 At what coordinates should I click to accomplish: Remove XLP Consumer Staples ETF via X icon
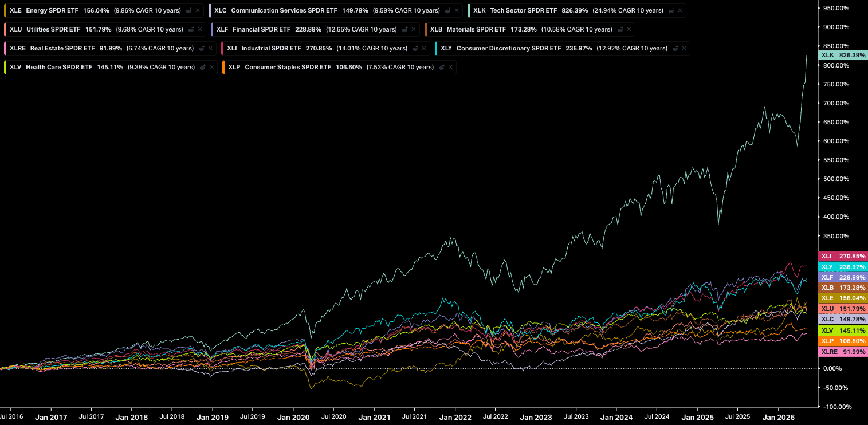(450, 68)
